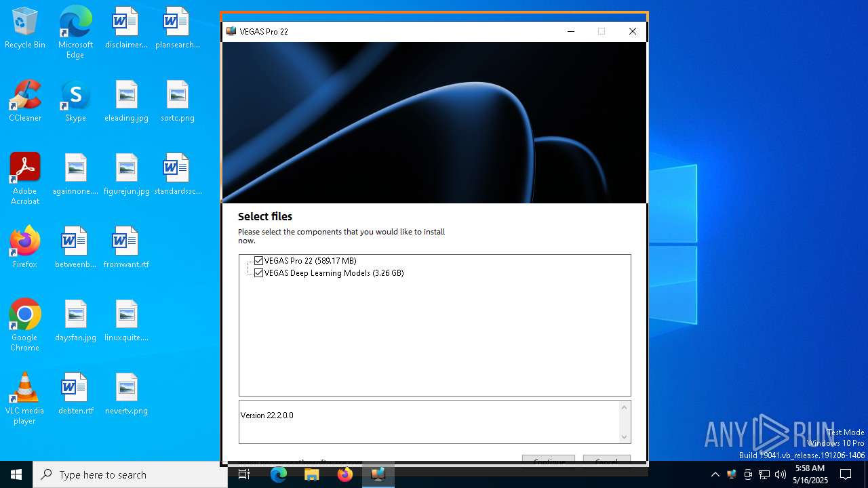Open the network tray icon

coord(764,474)
